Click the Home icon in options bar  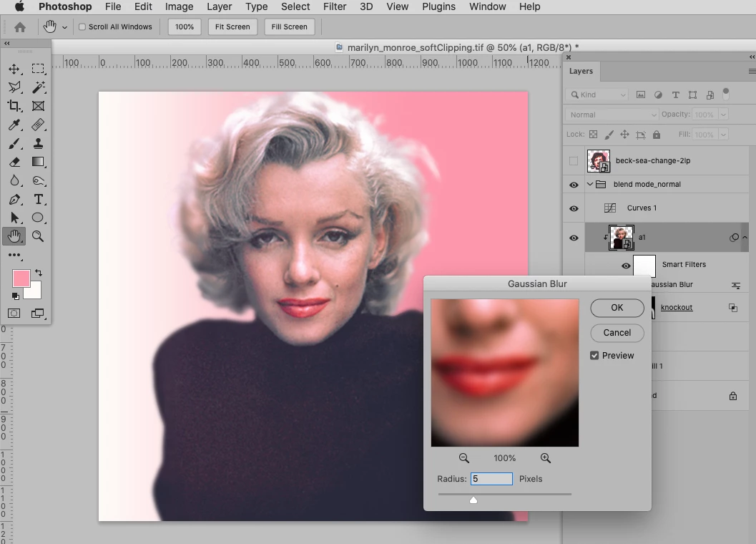(x=20, y=27)
